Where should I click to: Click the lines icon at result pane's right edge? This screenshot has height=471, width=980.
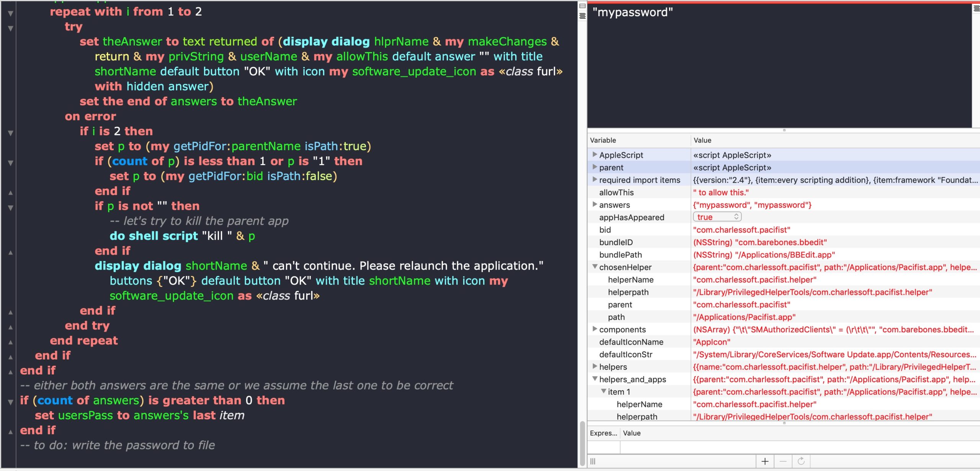(976, 8)
